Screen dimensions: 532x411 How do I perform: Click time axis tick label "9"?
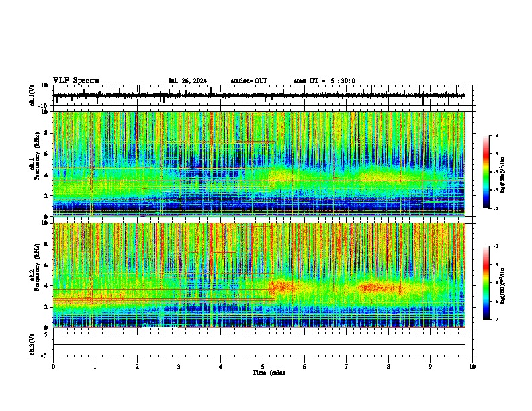(430, 367)
